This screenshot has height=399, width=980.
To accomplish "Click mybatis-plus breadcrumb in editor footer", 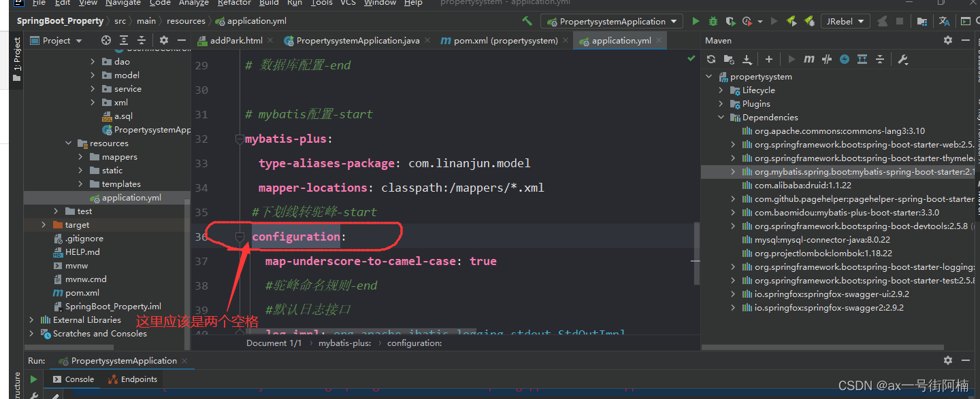I will (x=345, y=343).
